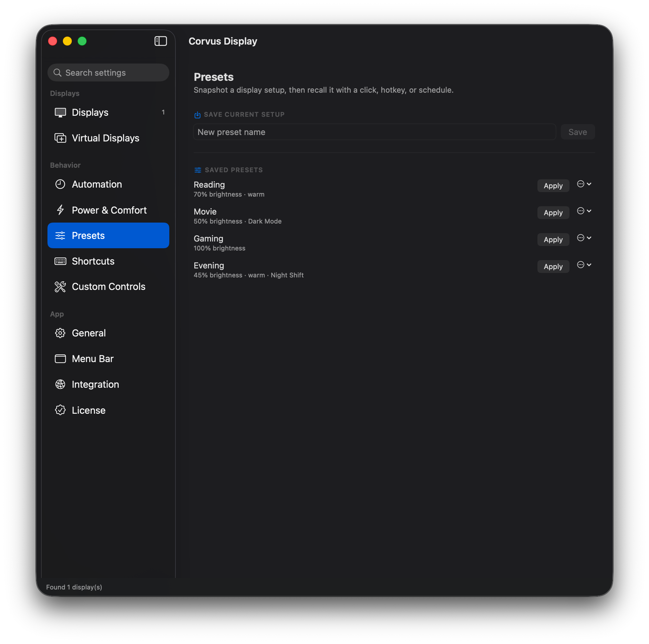Screen dimensions: 649x644
Task: Go to Virtual Displays section
Action: [x=108, y=138]
